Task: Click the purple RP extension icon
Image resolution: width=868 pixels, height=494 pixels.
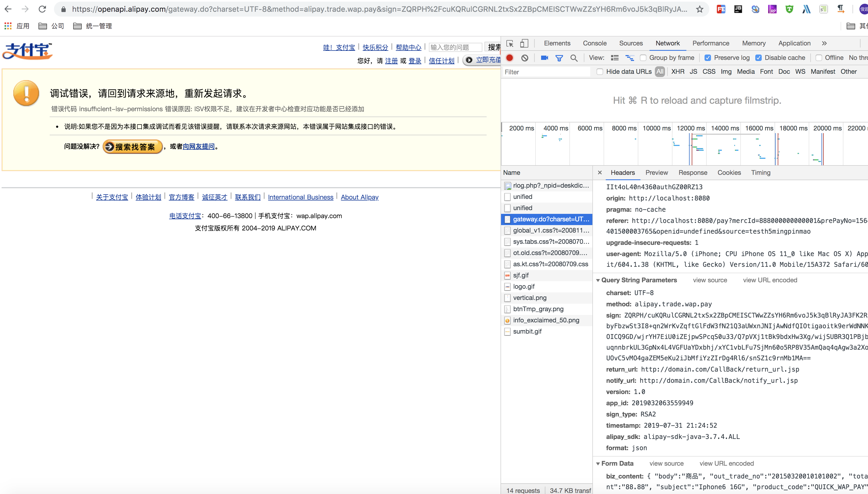Action: point(772,9)
